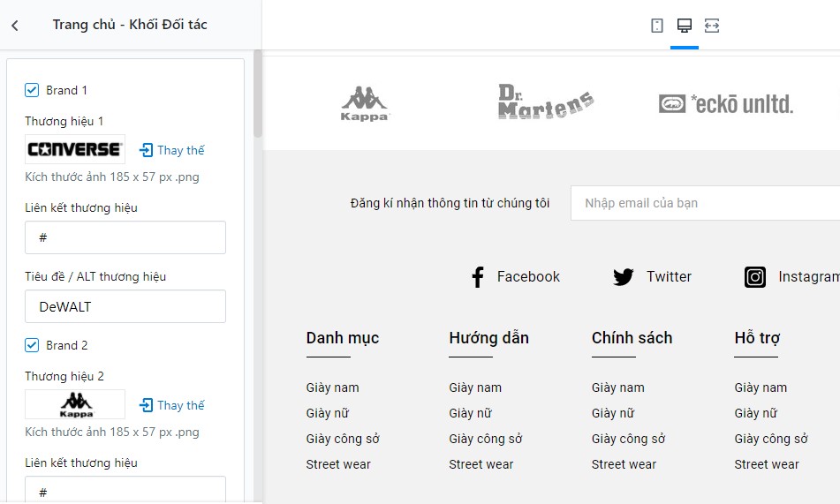The image size is (840, 504).
Task: Click the Converse logo thumbnail
Action: click(x=75, y=149)
